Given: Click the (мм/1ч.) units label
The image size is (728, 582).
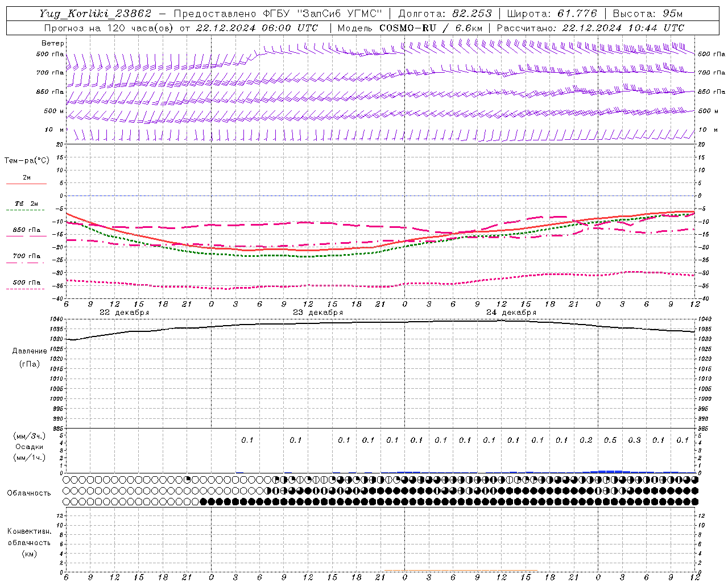Looking at the screenshot, I should point(30,458).
